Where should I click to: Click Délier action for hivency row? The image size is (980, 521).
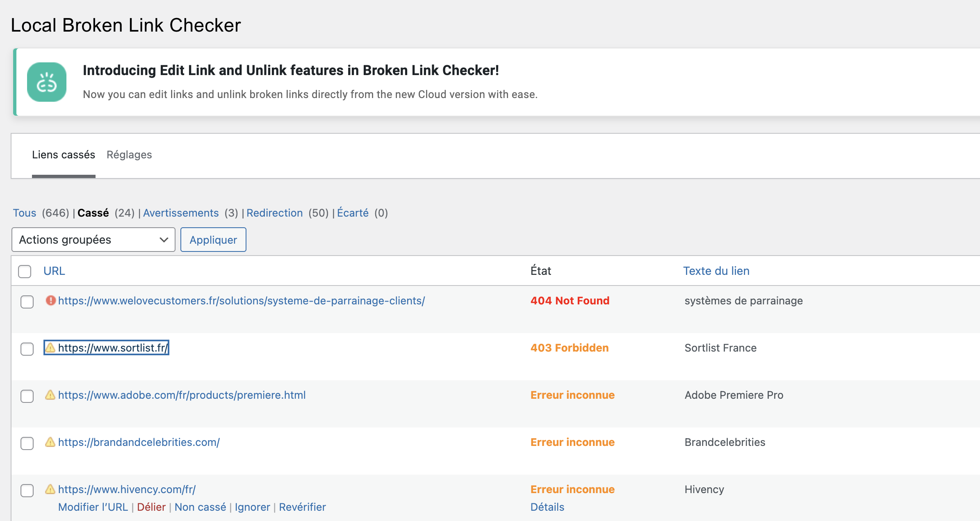(x=151, y=507)
